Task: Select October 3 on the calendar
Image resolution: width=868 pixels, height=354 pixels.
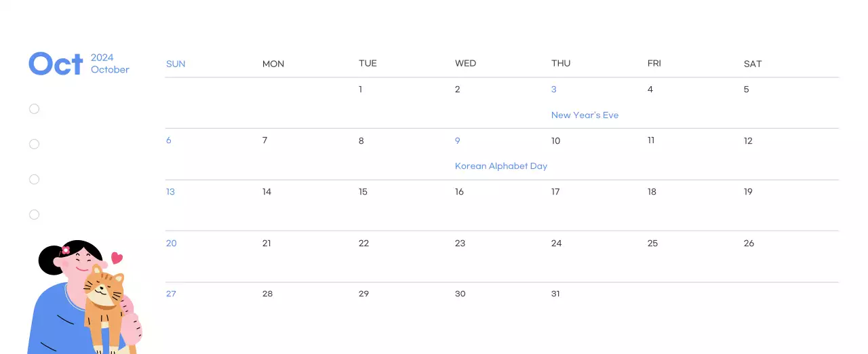Action: tap(554, 90)
